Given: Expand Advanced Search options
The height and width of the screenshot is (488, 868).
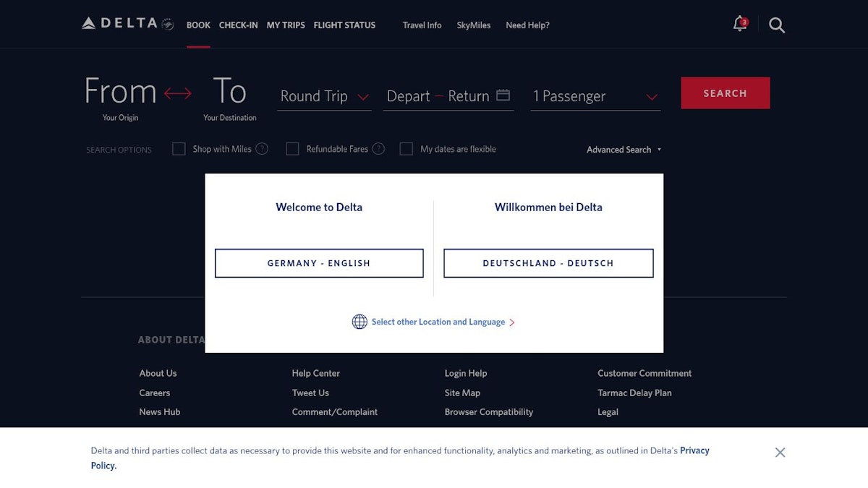Looking at the screenshot, I should click(624, 150).
